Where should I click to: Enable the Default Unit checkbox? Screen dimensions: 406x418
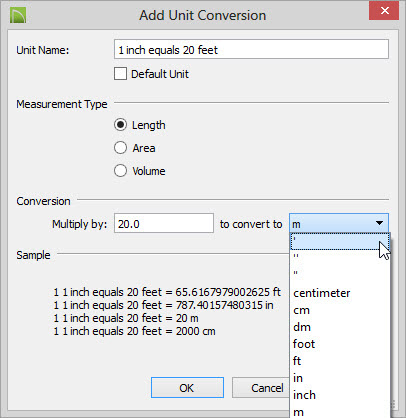click(120, 74)
